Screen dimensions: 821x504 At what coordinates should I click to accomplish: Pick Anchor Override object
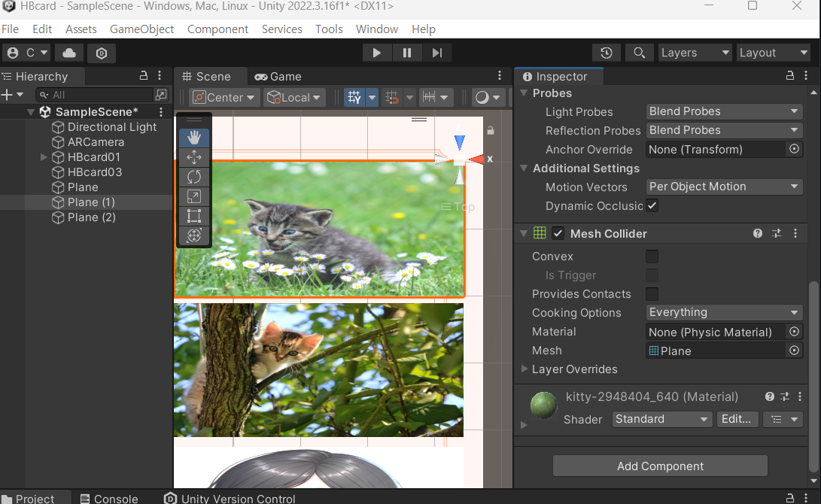[795, 149]
